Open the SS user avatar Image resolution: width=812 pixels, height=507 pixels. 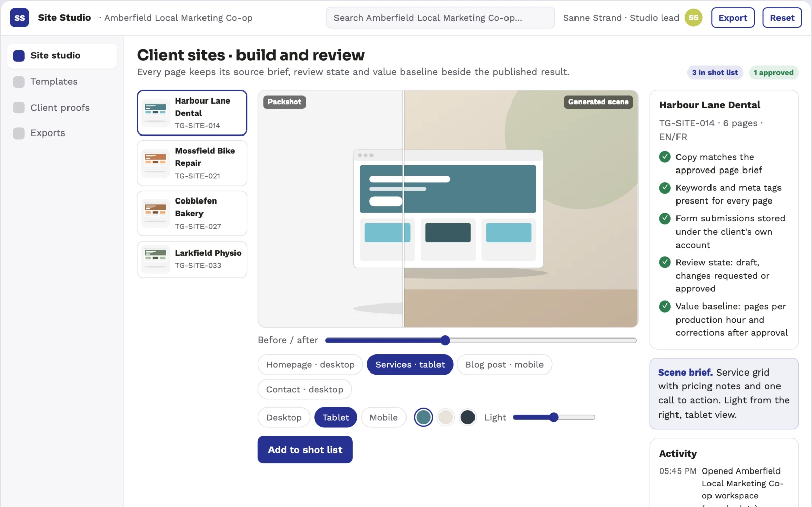coord(693,18)
